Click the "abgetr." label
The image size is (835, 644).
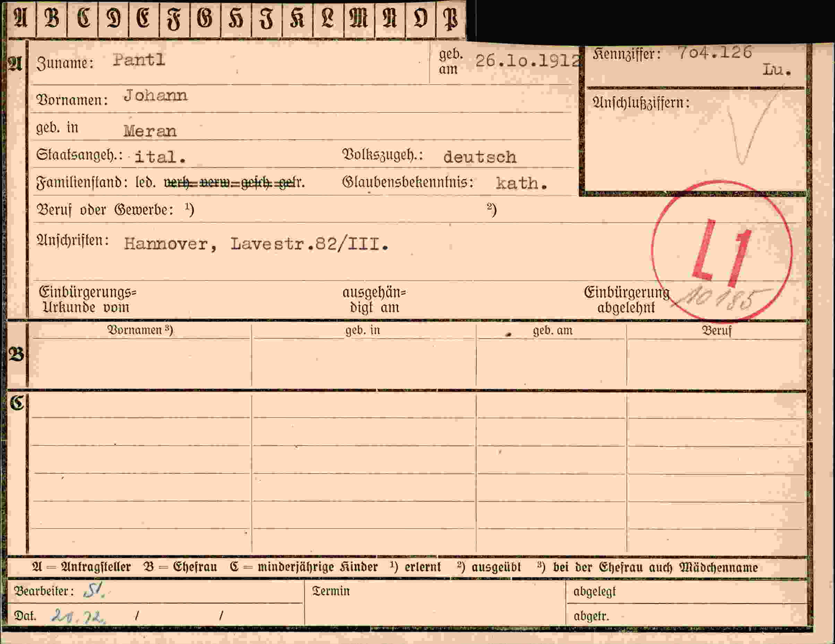pyautogui.click(x=591, y=616)
